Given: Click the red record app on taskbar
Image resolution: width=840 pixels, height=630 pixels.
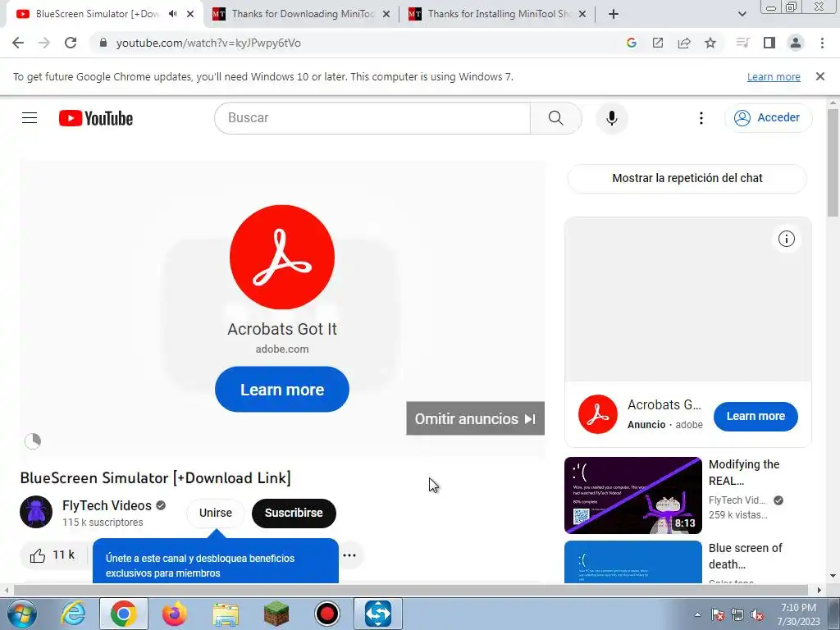Looking at the screenshot, I should 326,614.
